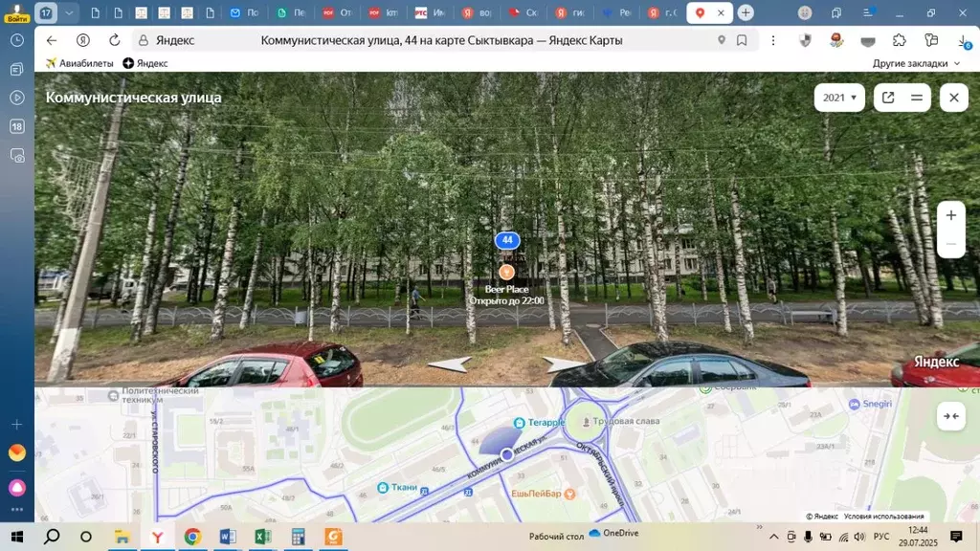This screenshot has width=980, height=551.
Task: Open Yandex home page button
Action: [x=82, y=40]
